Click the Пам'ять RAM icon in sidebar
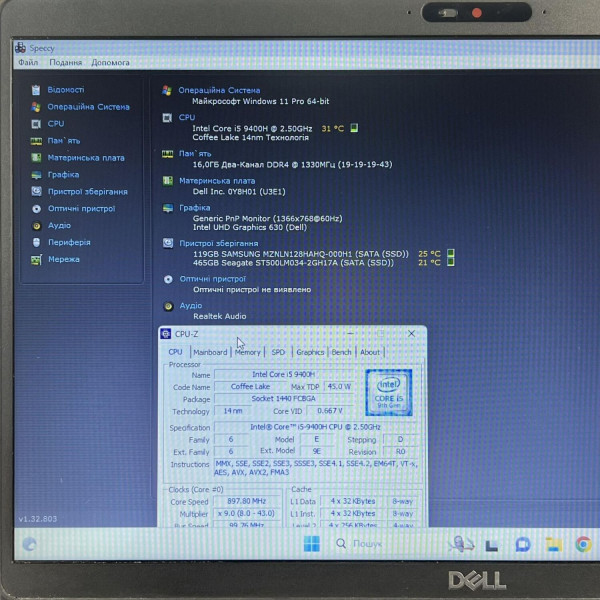Image resolution: width=600 pixels, height=600 pixels. pos(36,141)
